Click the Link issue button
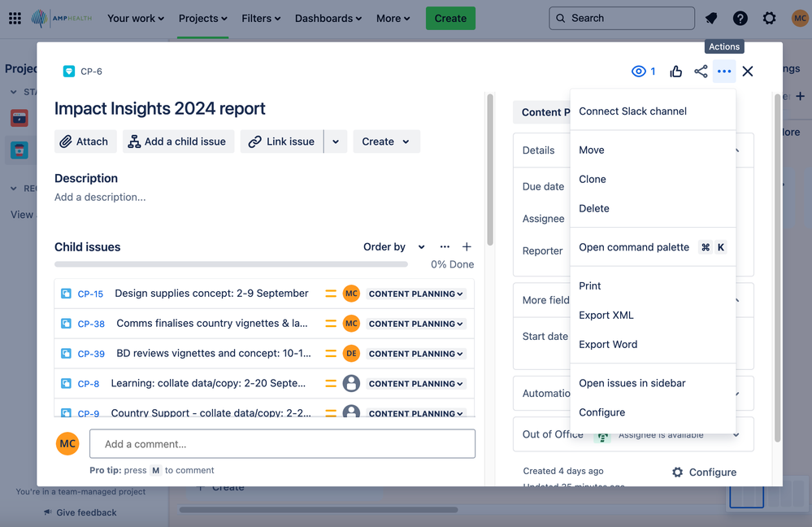Image resolution: width=812 pixels, height=527 pixels. click(x=282, y=142)
